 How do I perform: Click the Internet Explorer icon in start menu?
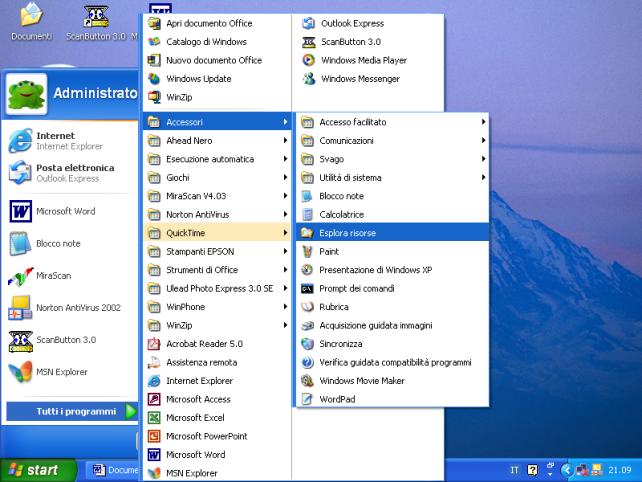pos(20,140)
